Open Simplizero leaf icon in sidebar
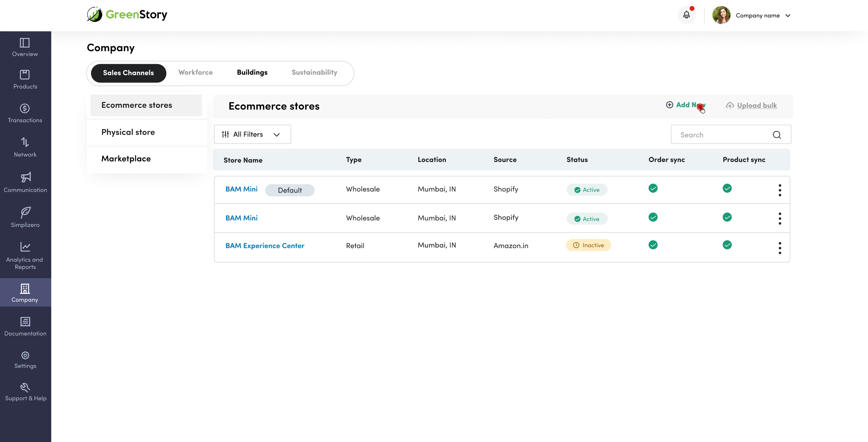Screen dimensions: 868x442 25,212
